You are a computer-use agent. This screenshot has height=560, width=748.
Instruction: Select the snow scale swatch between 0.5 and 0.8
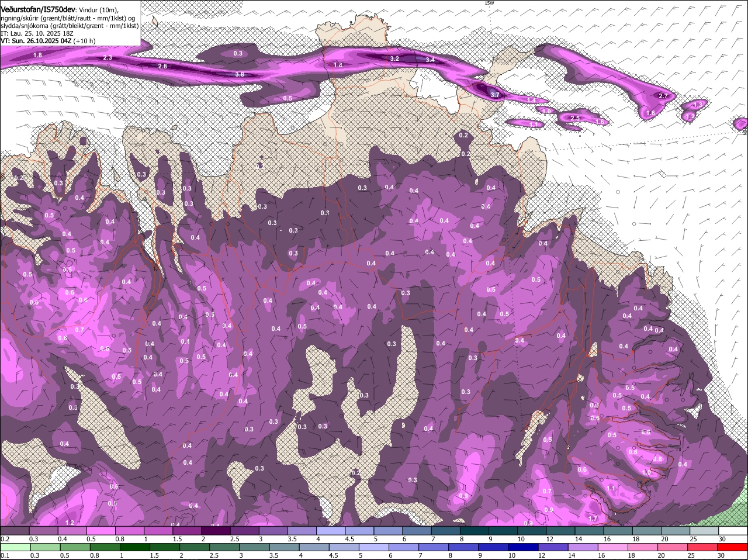pos(101,531)
